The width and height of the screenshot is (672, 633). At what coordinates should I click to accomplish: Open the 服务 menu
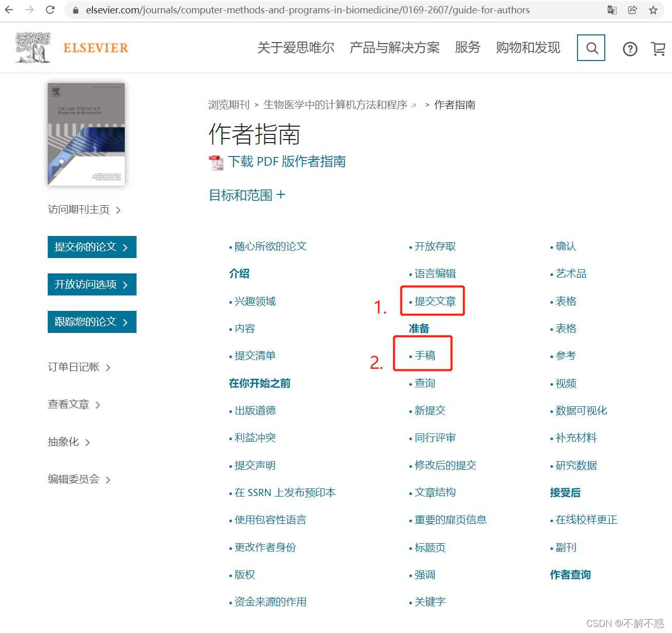coord(468,48)
